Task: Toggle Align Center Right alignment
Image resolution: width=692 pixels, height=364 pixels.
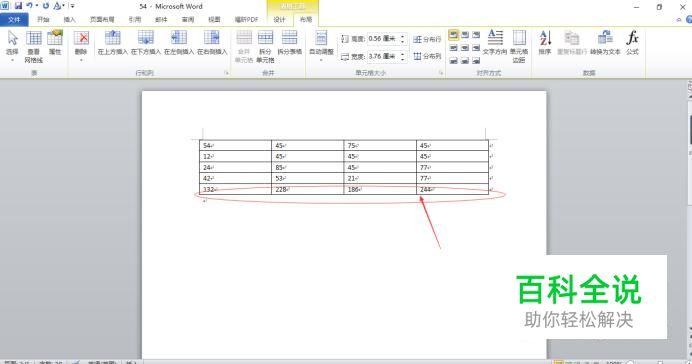Action: click(x=476, y=48)
